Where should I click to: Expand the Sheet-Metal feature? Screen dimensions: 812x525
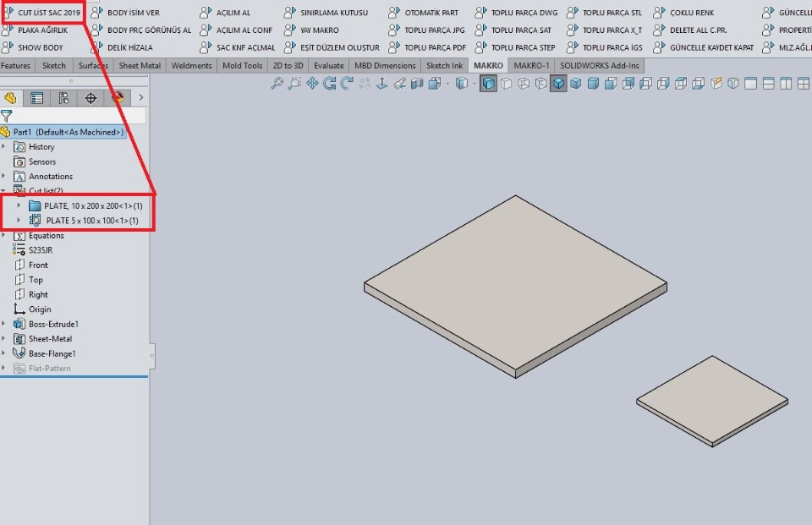[x=3, y=339]
